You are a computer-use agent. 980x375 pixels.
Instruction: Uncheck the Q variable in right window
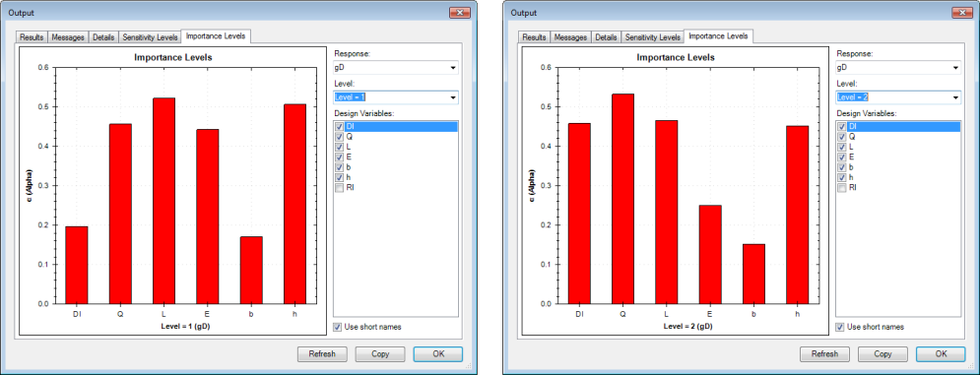[842, 136]
